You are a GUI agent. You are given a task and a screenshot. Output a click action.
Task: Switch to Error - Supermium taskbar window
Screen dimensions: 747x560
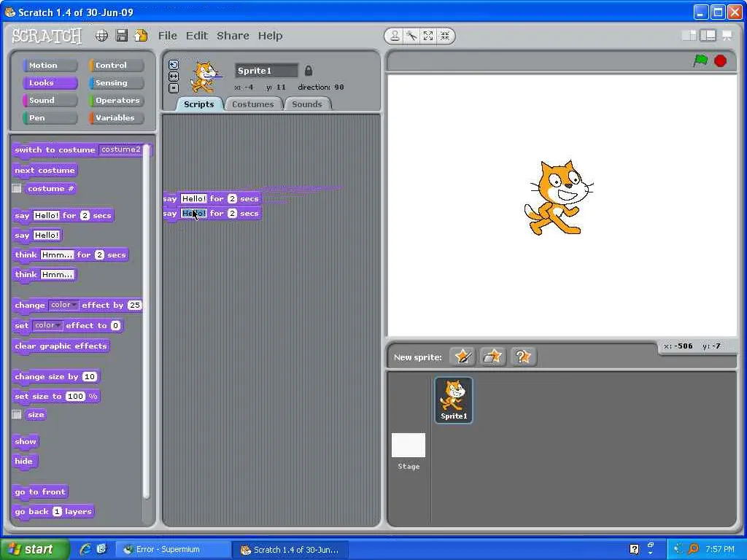point(173,550)
